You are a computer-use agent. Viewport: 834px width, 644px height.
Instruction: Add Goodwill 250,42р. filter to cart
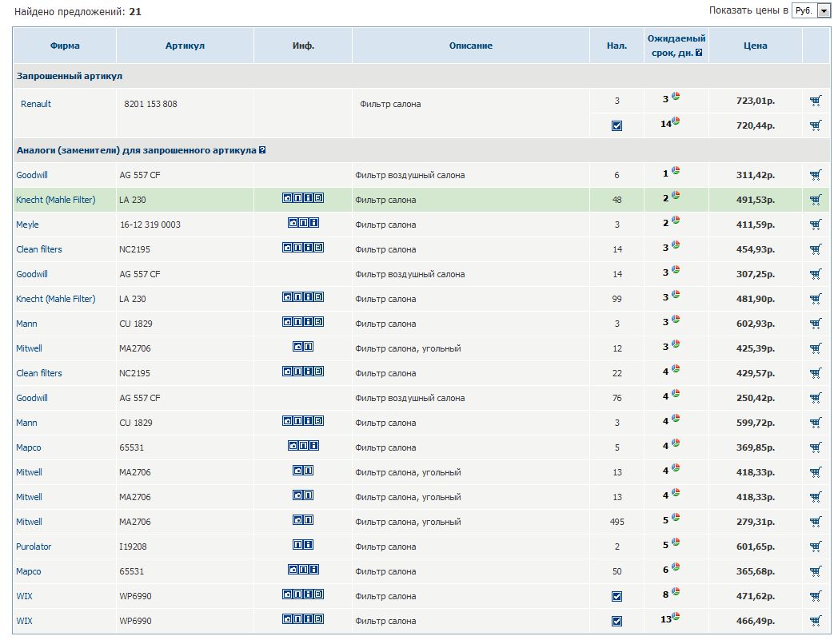coord(816,398)
